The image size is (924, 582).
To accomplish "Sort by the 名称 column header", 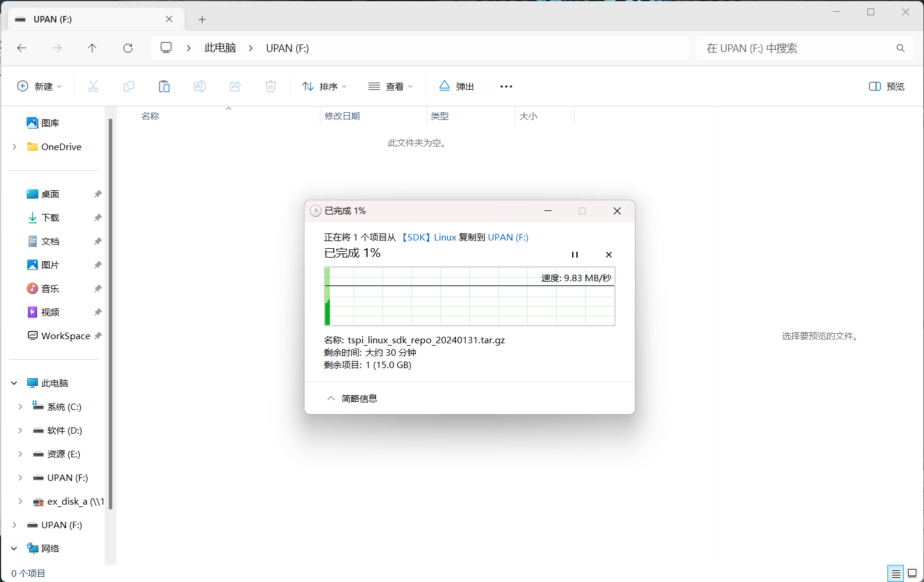I will point(150,116).
